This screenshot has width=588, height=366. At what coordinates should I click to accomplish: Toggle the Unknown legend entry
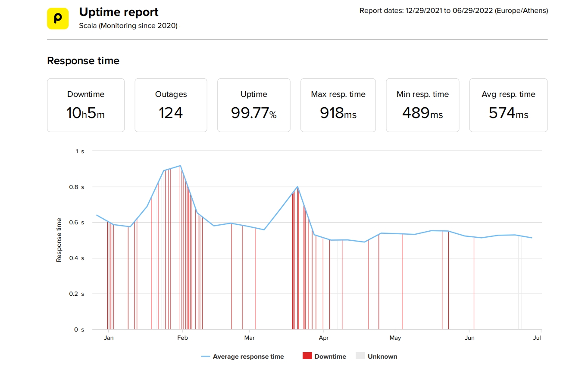pos(376,357)
